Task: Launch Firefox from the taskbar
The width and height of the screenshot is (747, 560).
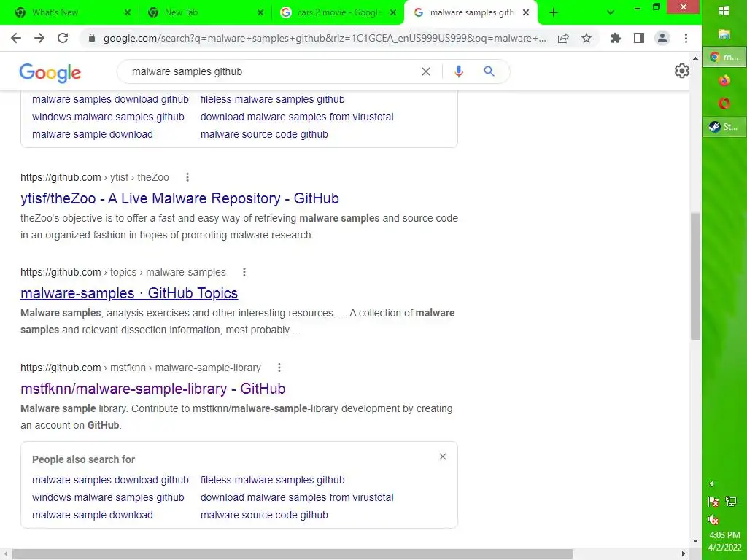Action: coord(724,80)
